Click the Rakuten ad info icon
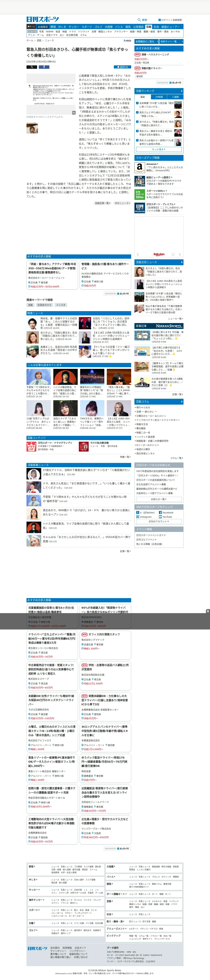The width and height of the screenshot is (210, 980). pyautogui.click(x=173, y=254)
